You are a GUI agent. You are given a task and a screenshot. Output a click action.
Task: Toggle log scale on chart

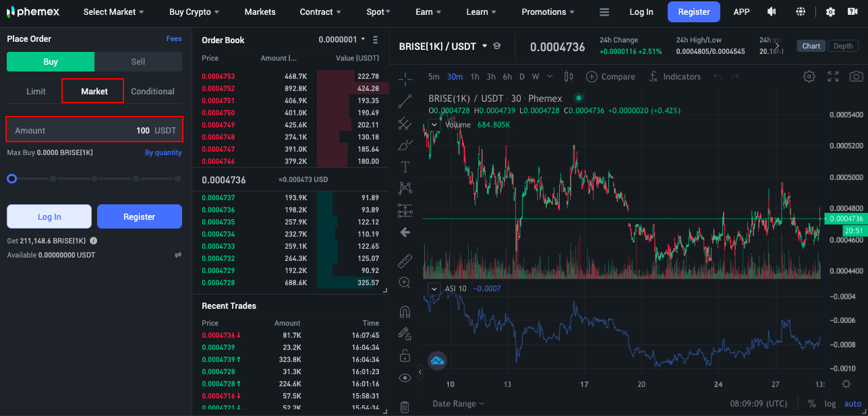point(830,404)
